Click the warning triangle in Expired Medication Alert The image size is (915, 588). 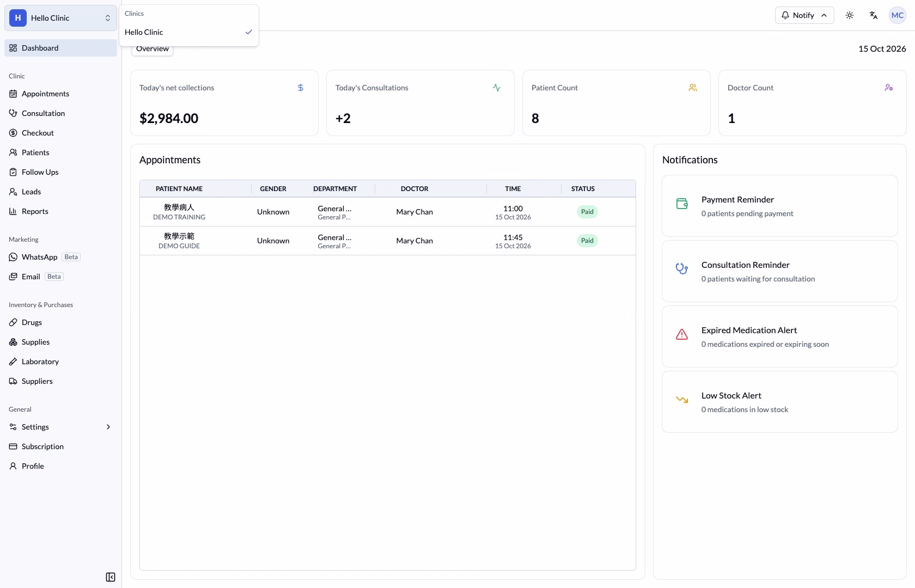pos(682,334)
